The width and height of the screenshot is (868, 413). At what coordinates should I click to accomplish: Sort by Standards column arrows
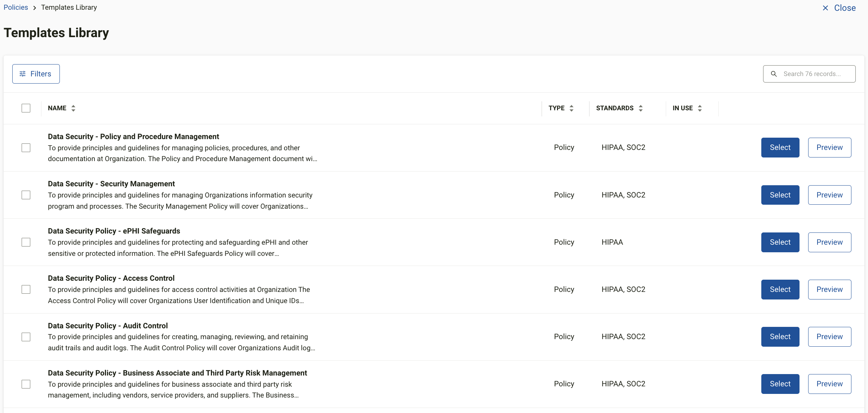pyautogui.click(x=641, y=108)
